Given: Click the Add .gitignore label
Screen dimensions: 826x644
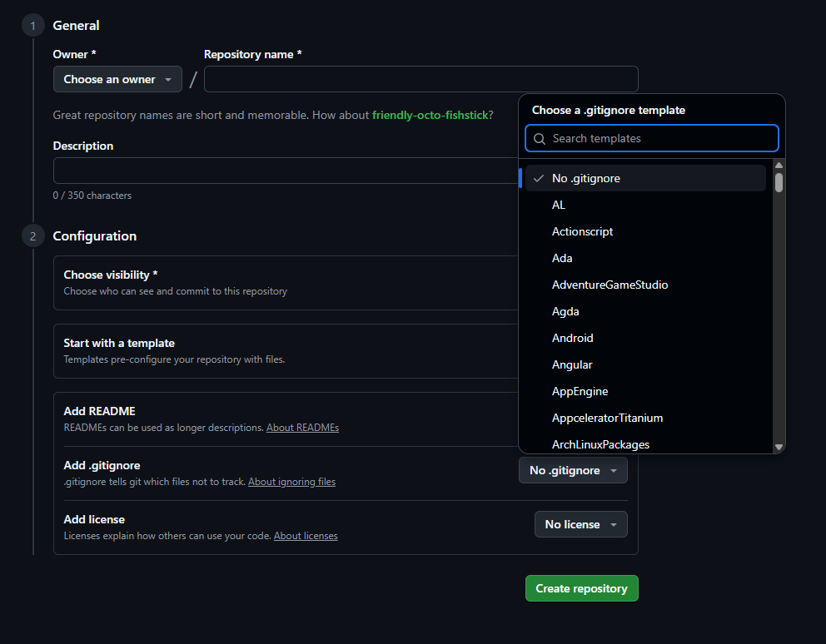Looking at the screenshot, I should point(102,465).
